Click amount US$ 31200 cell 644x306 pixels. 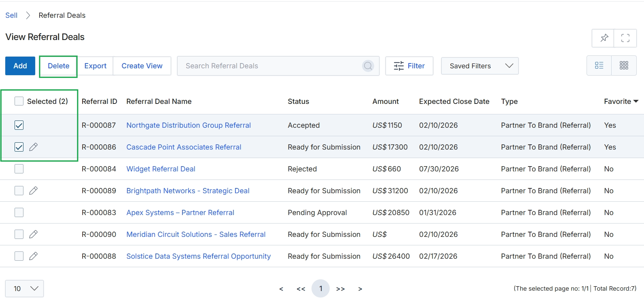(390, 191)
